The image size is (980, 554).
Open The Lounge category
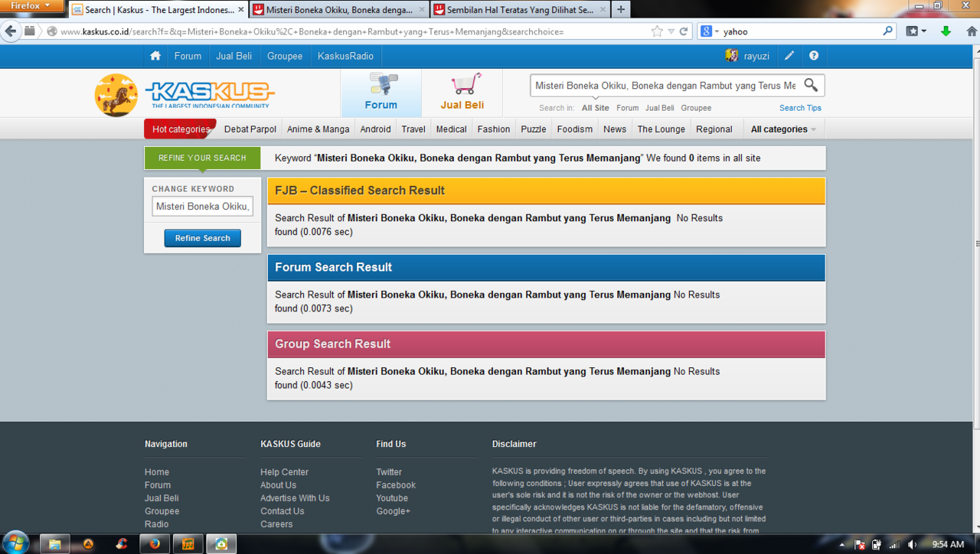tap(661, 129)
